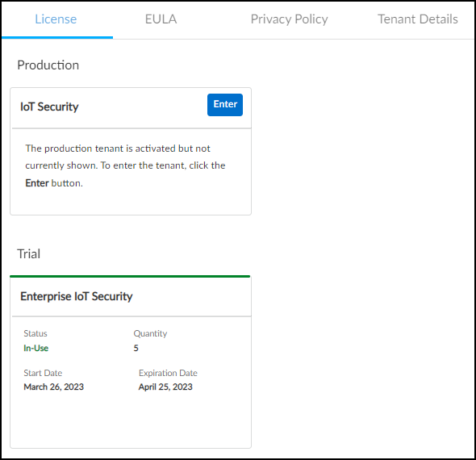Screen dimensions: 476x460
Task: Select the IoT Security card title
Action: pyautogui.click(x=49, y=107)
